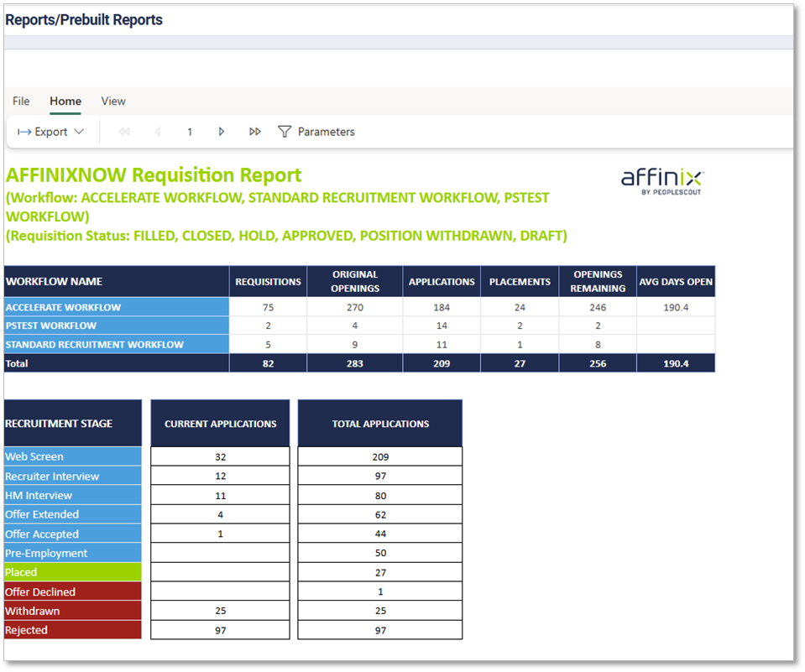The width and height of the screenshot is (805, 672).
Task: Select the PSTEST WORKFLOW row label
Action: click(x=51, y=326)
